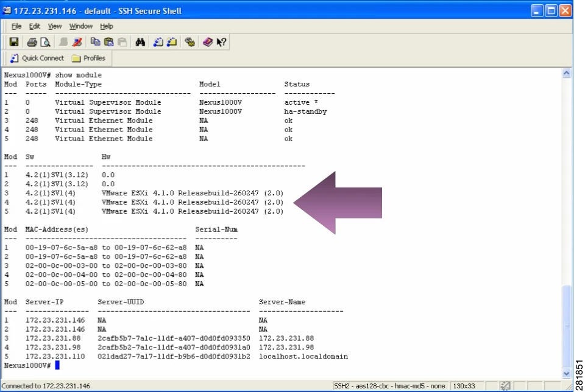Open new file transfer window icon
This screenshot has width=585, height=392.
(172, 42)
